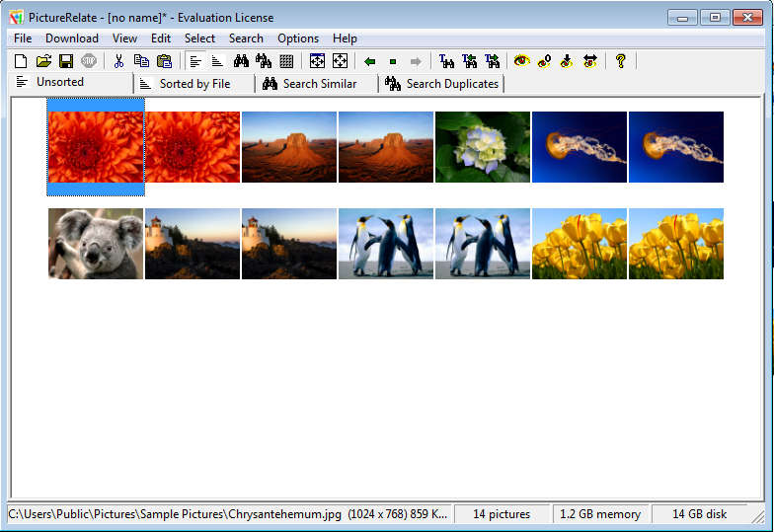
Task: Click the Save floppy disk icon
Action: click(66, 61)
